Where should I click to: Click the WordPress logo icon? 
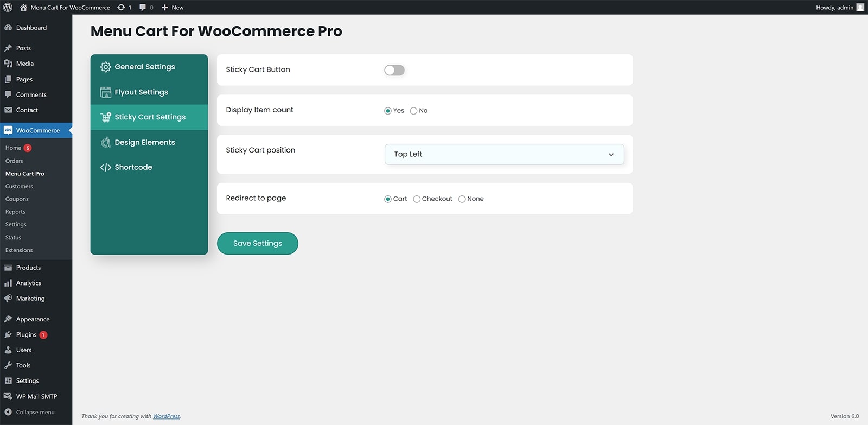(x=8, y=7)
